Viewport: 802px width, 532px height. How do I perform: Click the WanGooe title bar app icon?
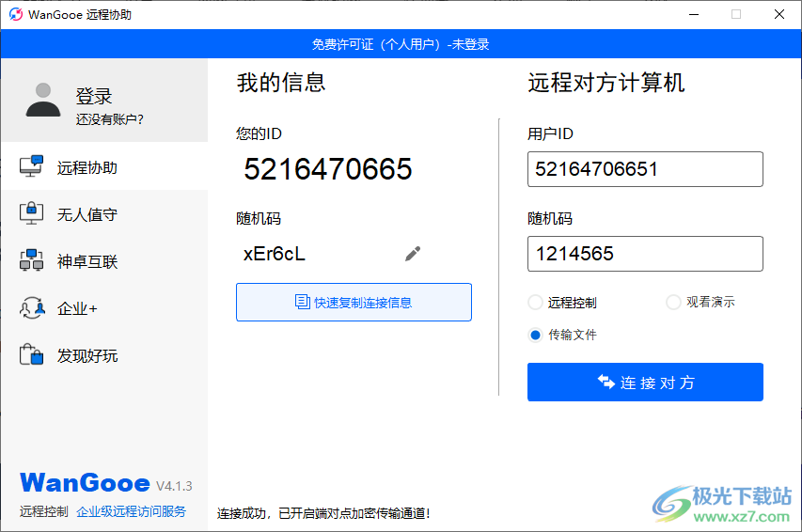(x=16, y=14)
